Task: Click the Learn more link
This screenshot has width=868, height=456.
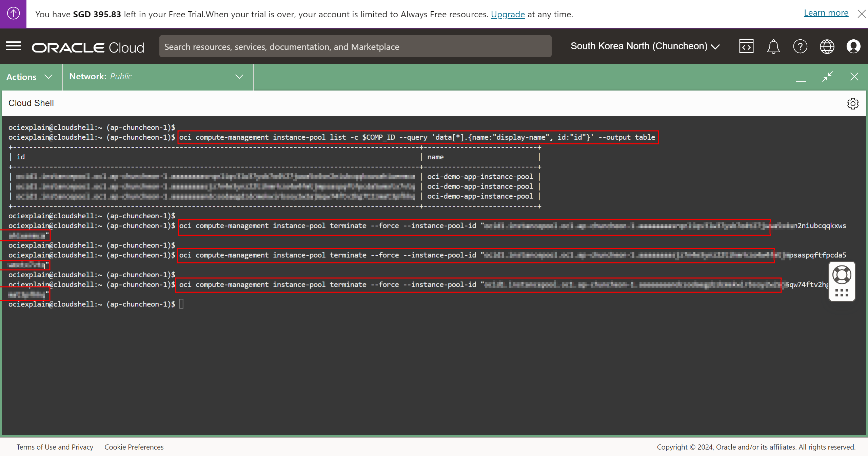Action: (x=826, y=13)
